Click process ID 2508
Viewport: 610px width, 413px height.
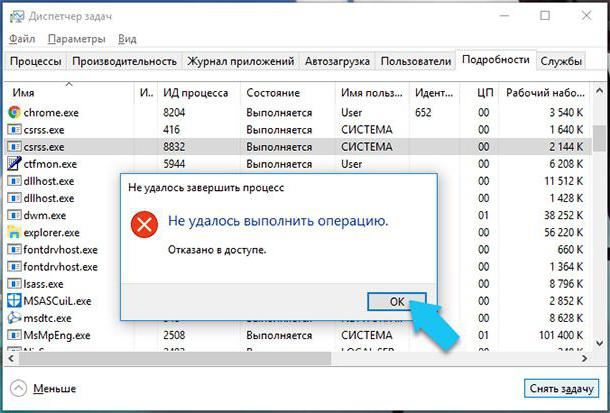(174, 335)
